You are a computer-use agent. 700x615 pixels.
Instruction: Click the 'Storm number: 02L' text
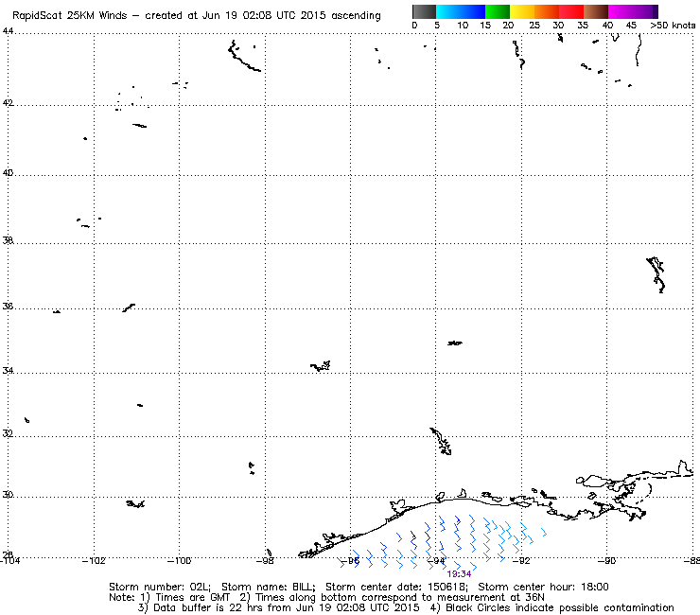click(160, 587)
